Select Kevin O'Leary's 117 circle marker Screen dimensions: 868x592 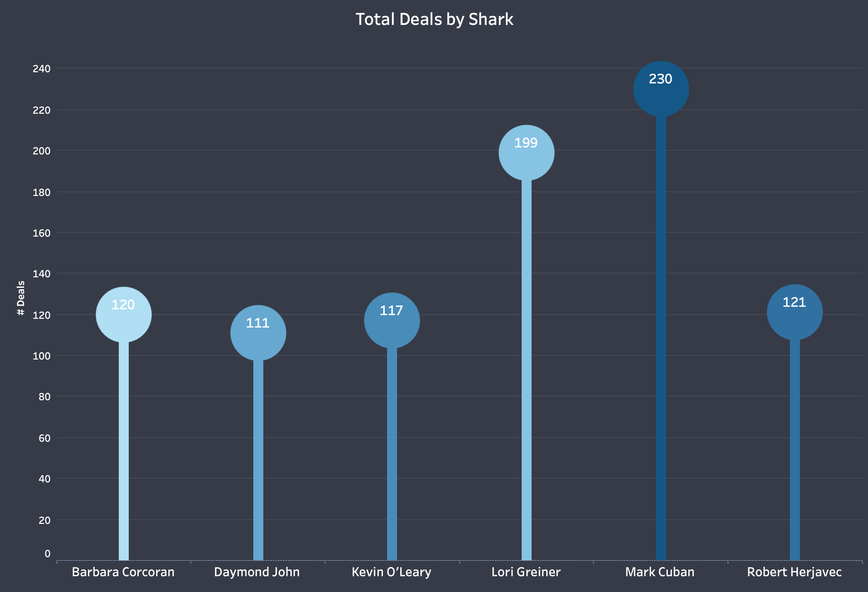click(392, 320)
